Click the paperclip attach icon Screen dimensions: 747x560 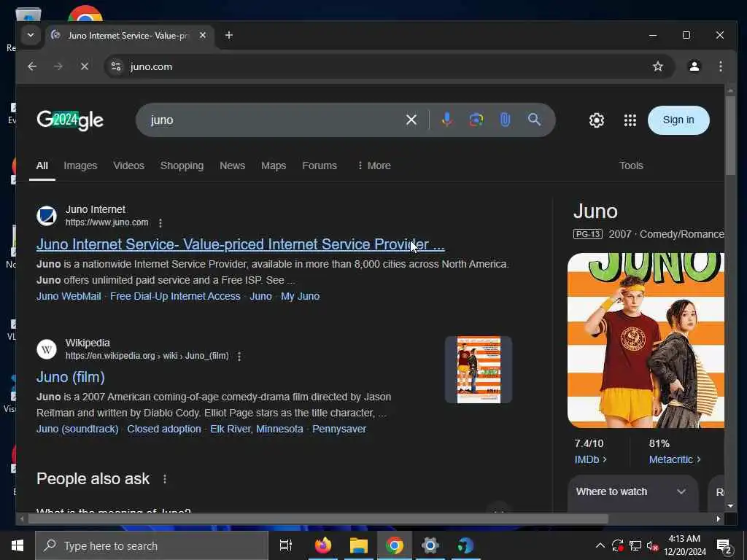pos(505,120)
